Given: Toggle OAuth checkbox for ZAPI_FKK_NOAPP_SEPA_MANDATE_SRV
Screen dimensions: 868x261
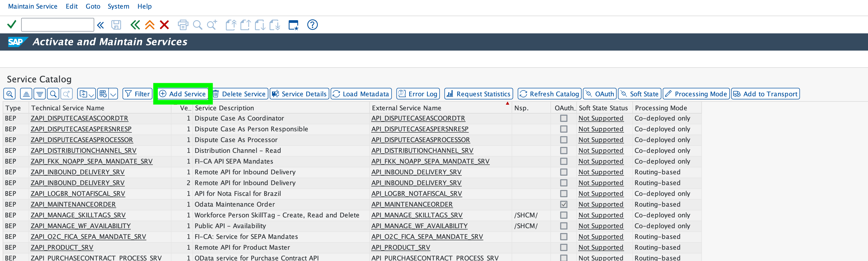Looking at the screenshot, I should click(x=563, y=161).
